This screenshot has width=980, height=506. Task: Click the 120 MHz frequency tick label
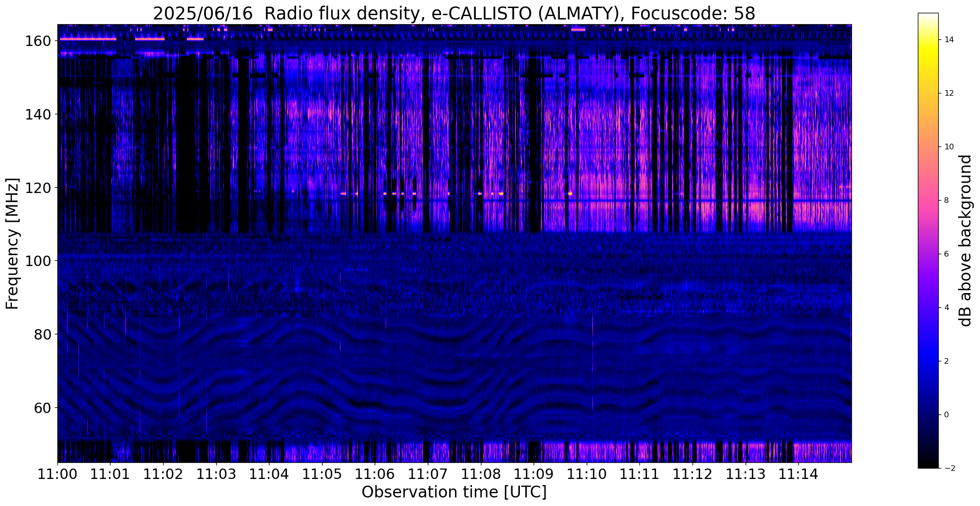39,188
